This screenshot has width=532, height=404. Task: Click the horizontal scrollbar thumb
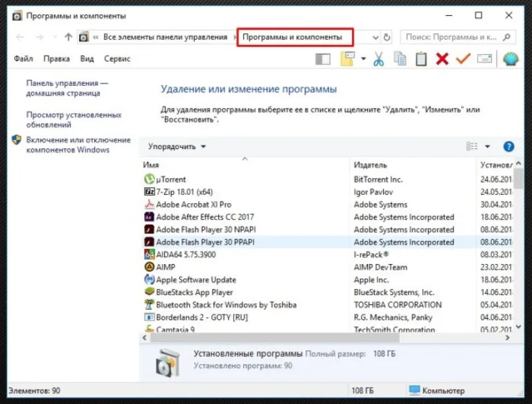tap(275, 337)
